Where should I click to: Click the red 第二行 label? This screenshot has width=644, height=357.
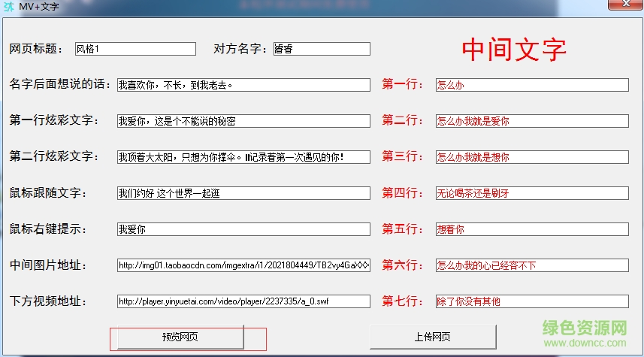click(402, 120)
